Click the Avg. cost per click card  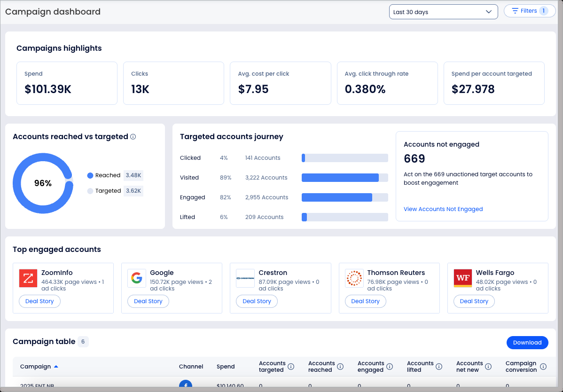(x=281, y=83)
